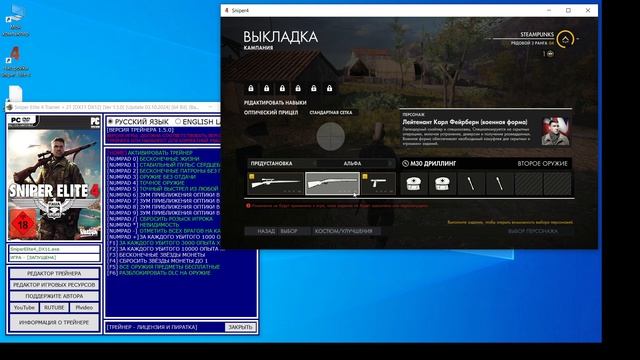
Task: Open ОПТИЧЕСКИЙ ПРИЦЕЛ menu item
Action: pos(271,112)
